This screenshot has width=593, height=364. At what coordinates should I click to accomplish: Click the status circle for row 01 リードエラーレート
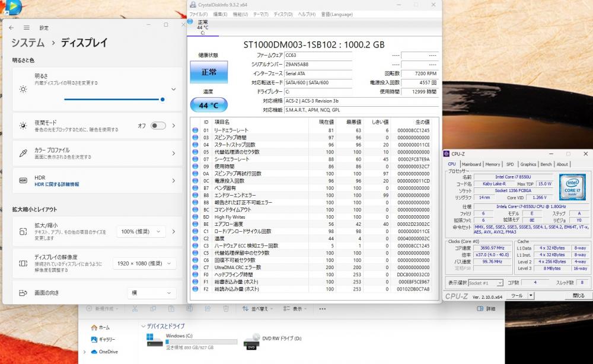pyautogui.click(x=195, y=130)
